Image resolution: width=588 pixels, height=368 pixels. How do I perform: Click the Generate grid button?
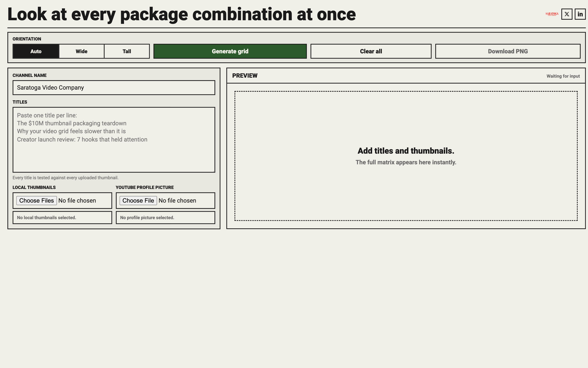pos(230,51)
